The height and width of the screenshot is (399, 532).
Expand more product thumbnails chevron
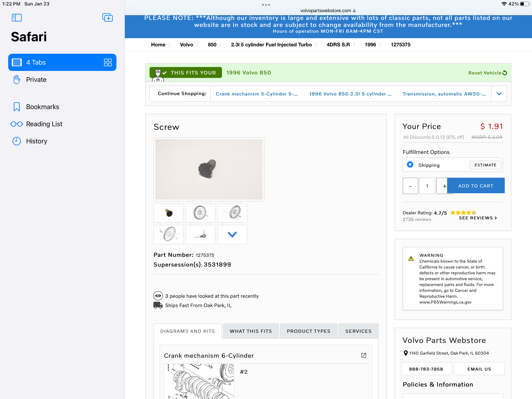pos(232,234)
